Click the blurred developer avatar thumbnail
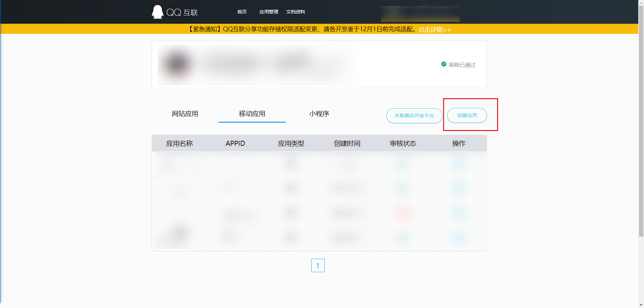Image resolution: width=644 pixels, height=308 pixels. [177, 64]
